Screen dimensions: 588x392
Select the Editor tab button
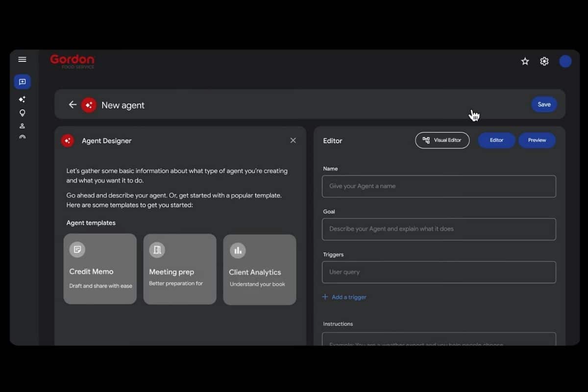(x=496, y=140)
